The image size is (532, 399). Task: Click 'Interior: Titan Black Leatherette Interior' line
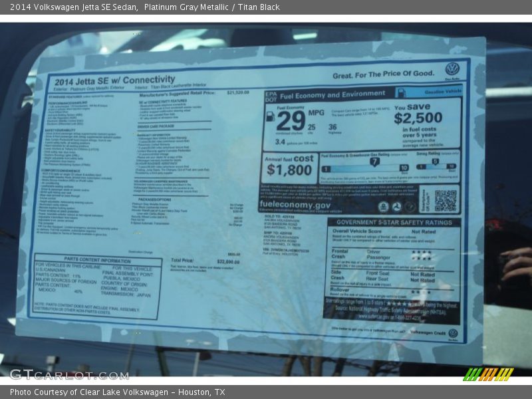pos(170,86)
